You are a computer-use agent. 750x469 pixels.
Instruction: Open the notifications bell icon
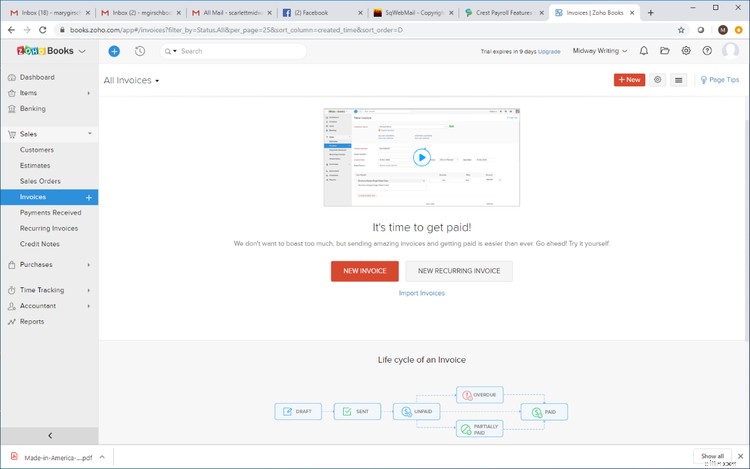coord(644,51)
